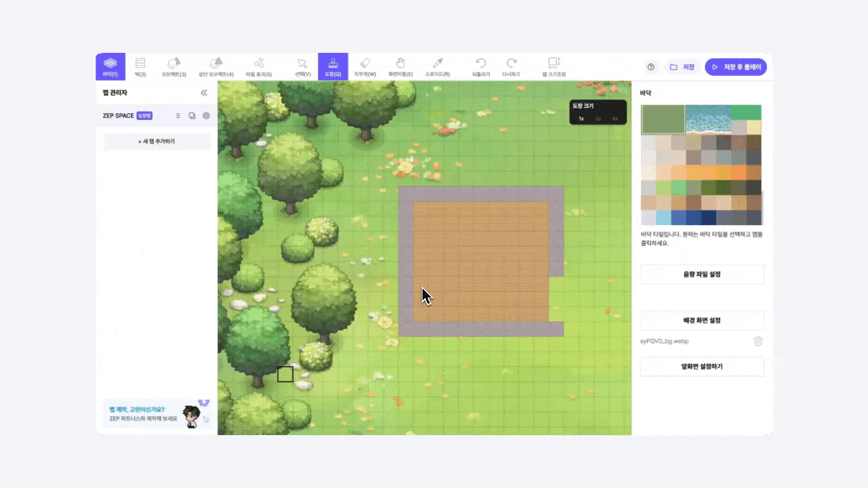Image resolution: width=868 pixels, height=488 pixels.
Task: Activate the 도장(Q) stamp tool
Action: [333, 66]
